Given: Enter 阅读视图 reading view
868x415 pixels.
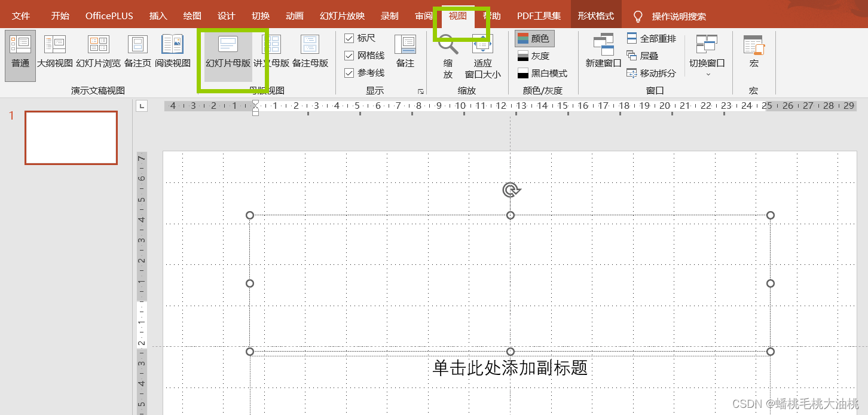Looking at the screenshot, I should [x=172, y=53].
